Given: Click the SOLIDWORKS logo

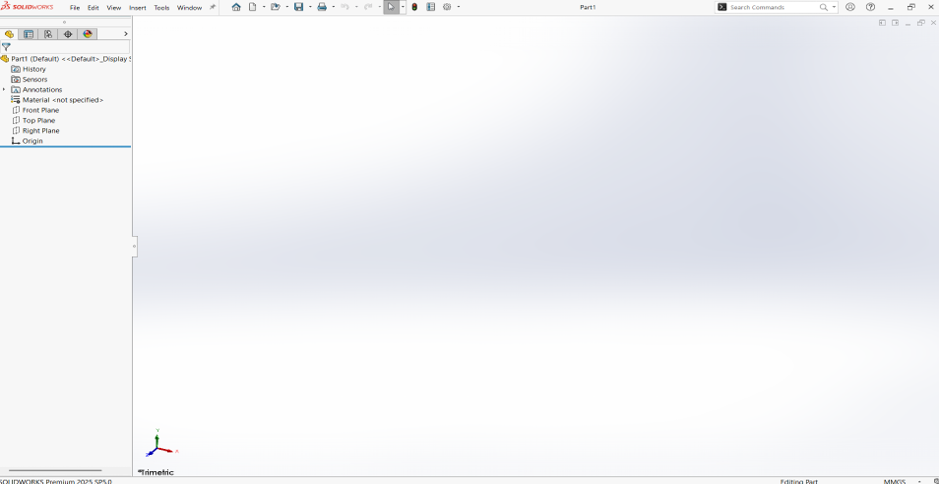Looking at the screenshot, I should 27,7.
